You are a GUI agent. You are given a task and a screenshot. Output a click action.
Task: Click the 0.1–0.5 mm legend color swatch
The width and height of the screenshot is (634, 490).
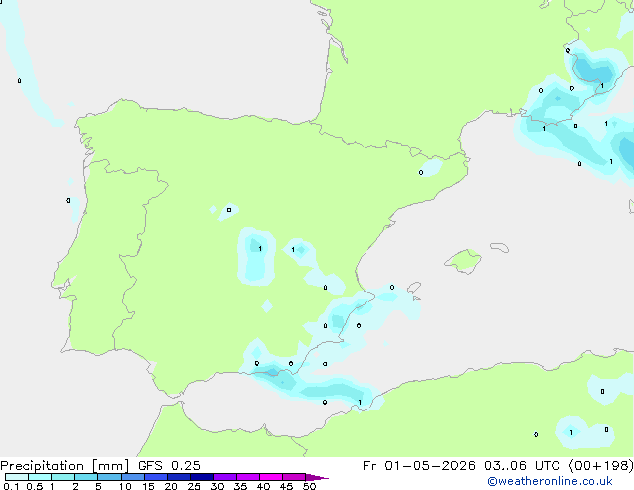(17, 477)
